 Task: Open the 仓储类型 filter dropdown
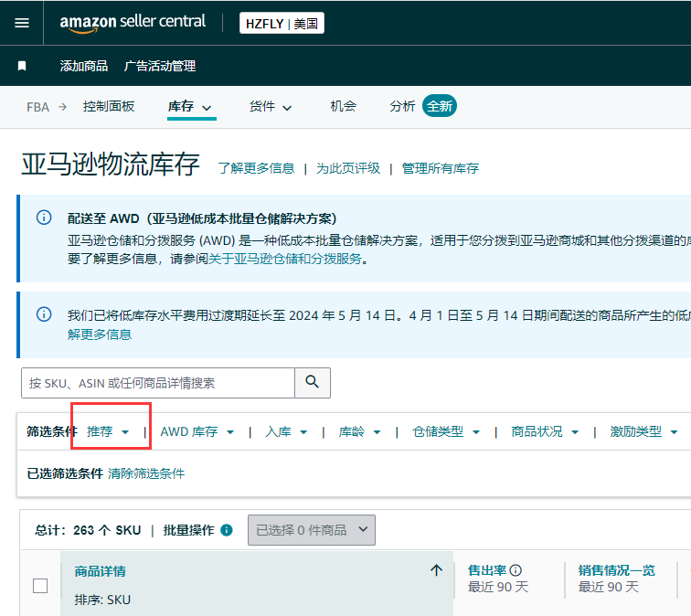[x=446, y=431]
